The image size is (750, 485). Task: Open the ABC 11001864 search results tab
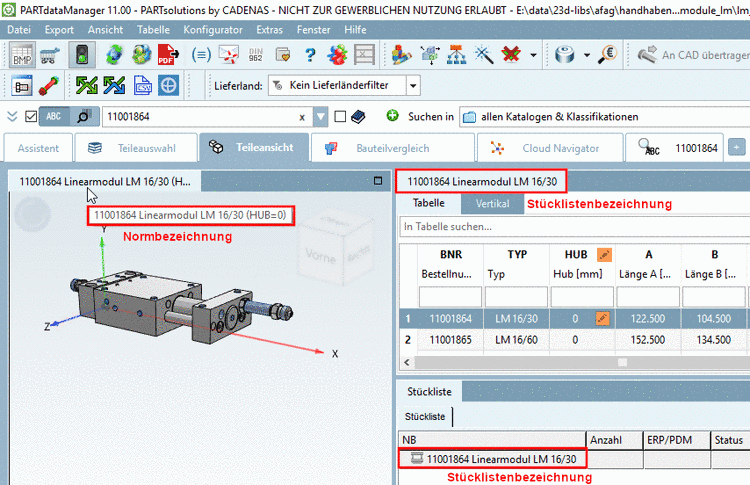[675, 148]
